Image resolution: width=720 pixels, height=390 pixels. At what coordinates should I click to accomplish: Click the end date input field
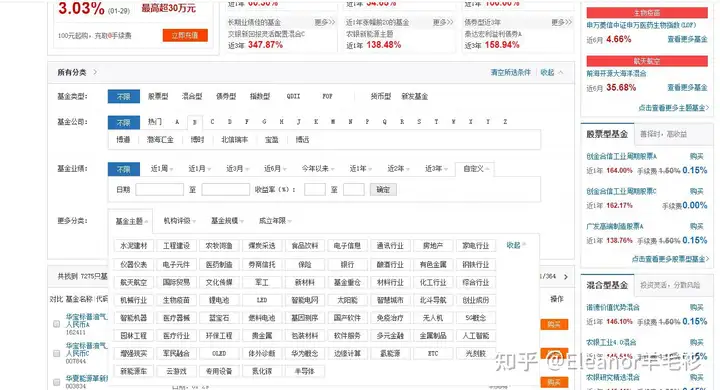(225, 189)
